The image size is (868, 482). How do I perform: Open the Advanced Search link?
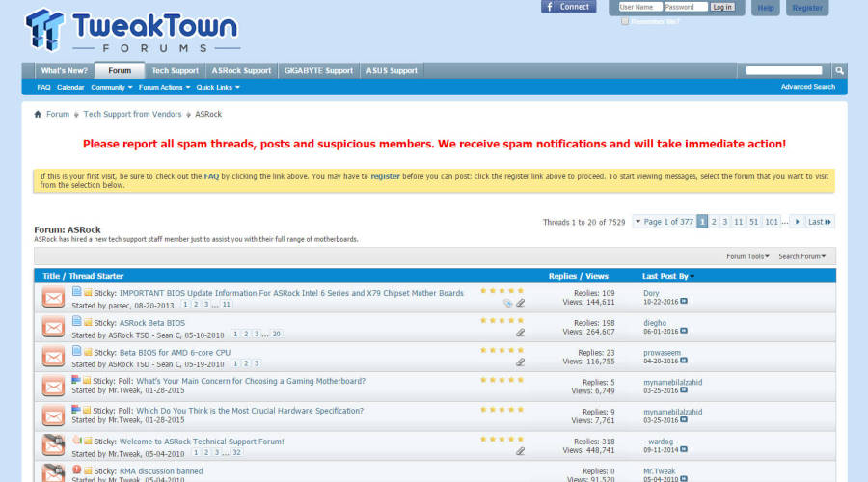[x=808, y=87]
